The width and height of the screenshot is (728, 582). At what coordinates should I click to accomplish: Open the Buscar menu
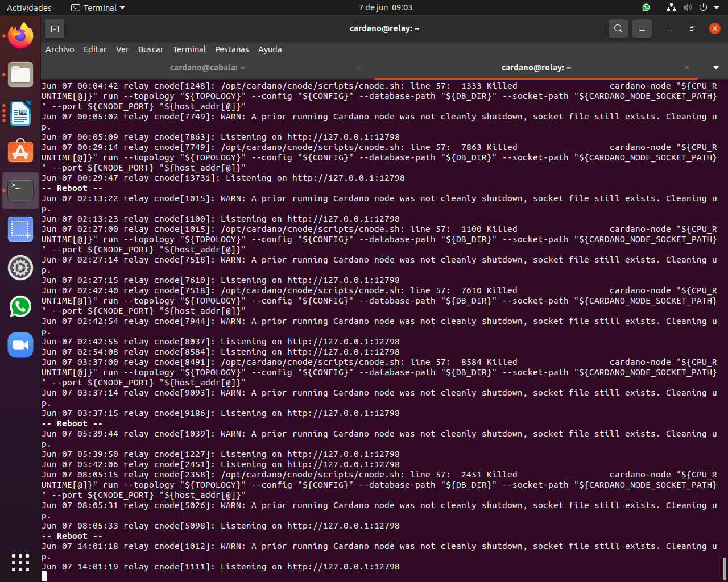(x=151, y=49)
